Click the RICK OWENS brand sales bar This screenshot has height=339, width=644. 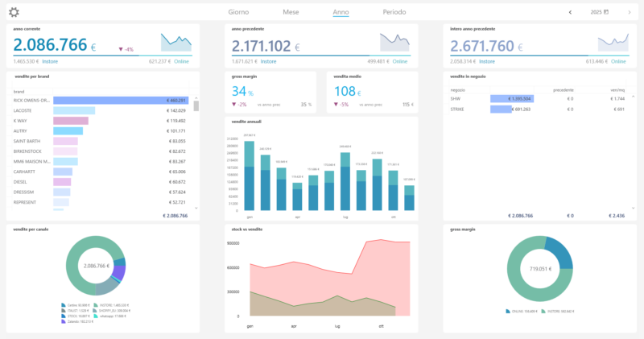(121, 101)
